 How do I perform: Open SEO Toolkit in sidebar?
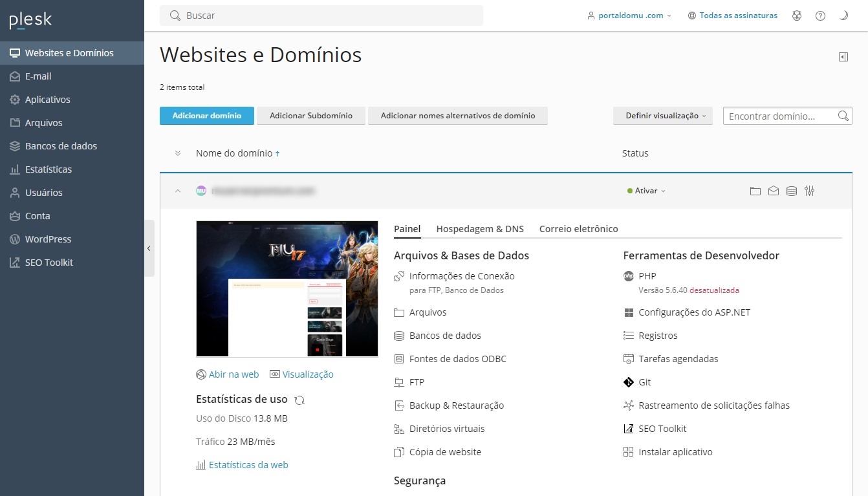tap(72, 263)
